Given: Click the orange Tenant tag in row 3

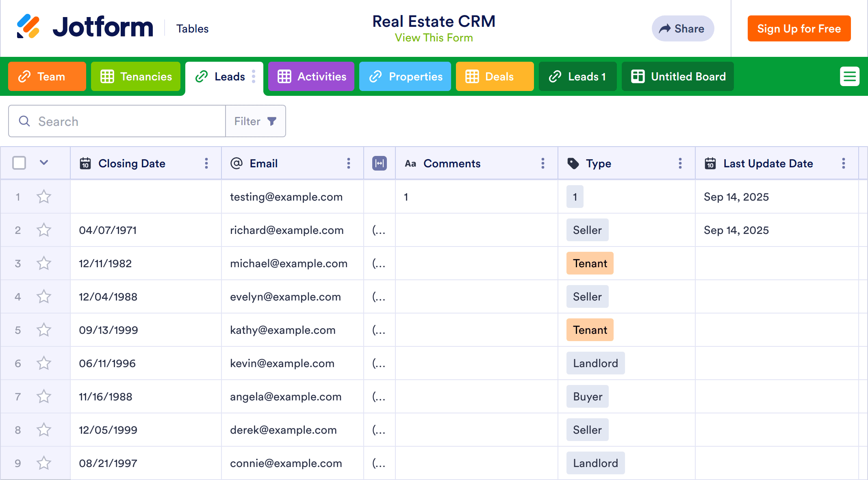Looking at the screenshot, I should coord(590,264).
